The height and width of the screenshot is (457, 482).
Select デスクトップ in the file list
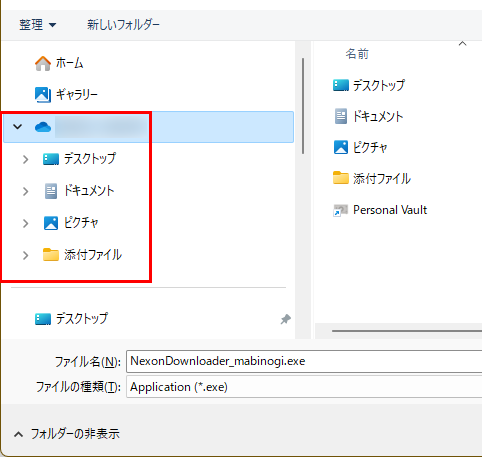coord(379,85)
